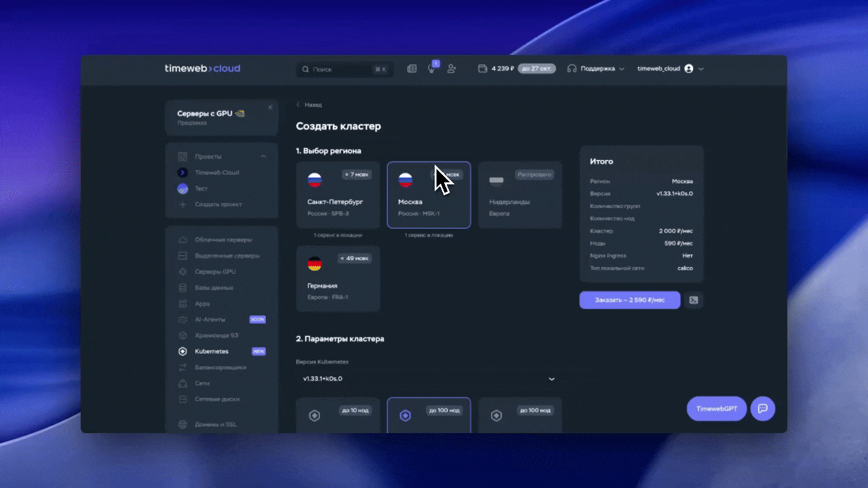Click the 4 239 ₽ balance amount
The height and width of the screenshot is (488, 868).
coord(503,68)
